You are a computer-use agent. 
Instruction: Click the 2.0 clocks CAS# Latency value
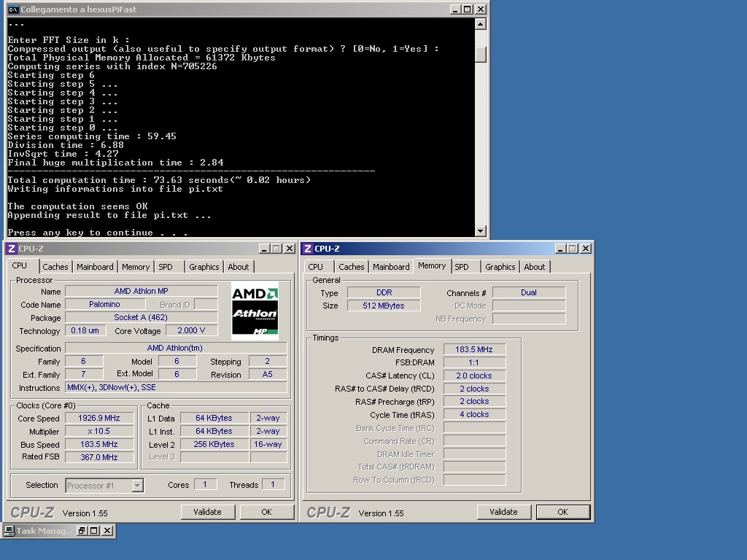(x=474, y=376)
